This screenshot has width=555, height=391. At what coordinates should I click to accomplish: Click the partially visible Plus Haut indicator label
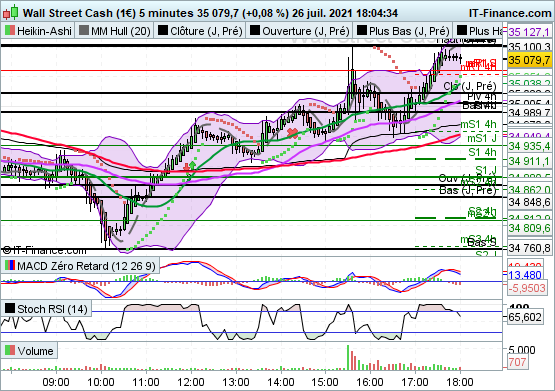pos(486,31)
